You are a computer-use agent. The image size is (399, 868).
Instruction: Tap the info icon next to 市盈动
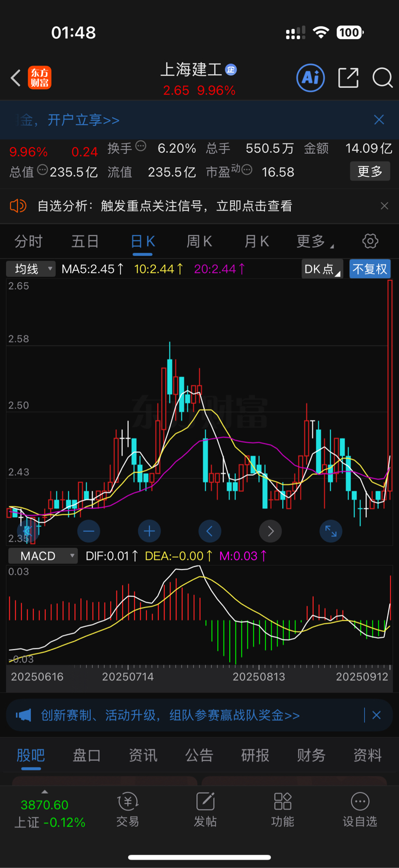pyautogui.click(x=247, y=170)
